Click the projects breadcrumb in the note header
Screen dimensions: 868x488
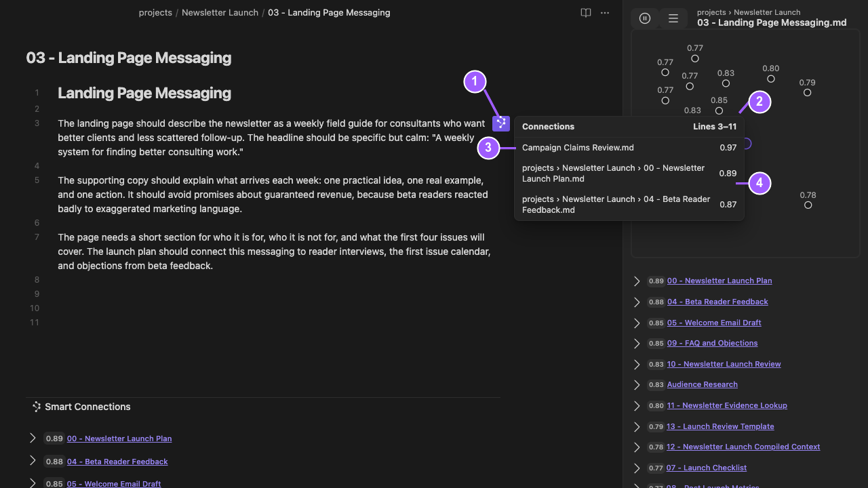point(155,12)
